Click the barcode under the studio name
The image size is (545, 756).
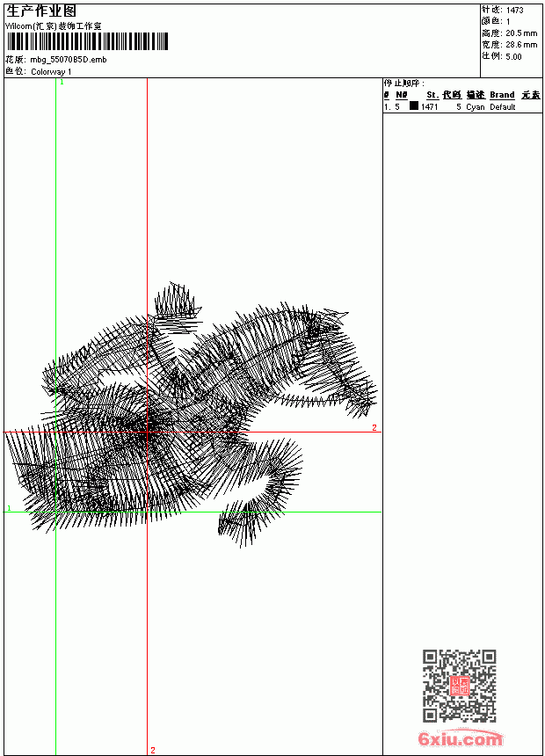coord(87,41)
